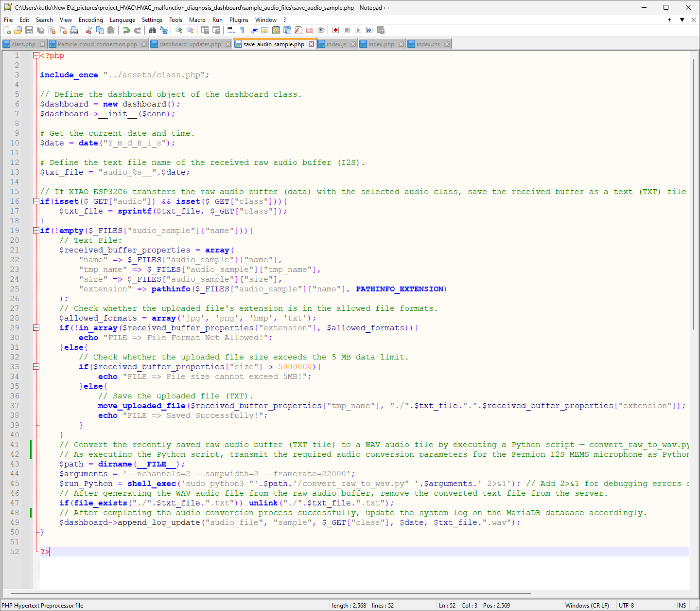Save the current file
This screenshot has height=611, width=700.
[29, 30]
